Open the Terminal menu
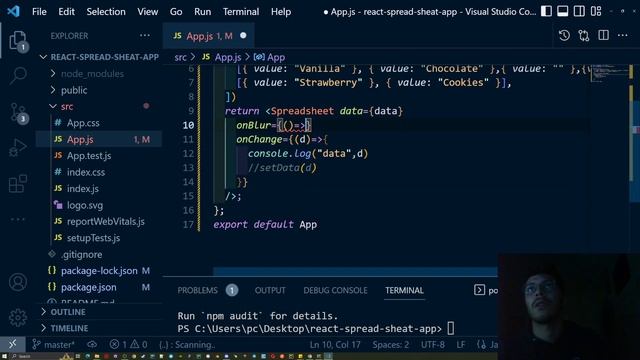This screenshot has width=640, height=360. [x=241, y=11]
